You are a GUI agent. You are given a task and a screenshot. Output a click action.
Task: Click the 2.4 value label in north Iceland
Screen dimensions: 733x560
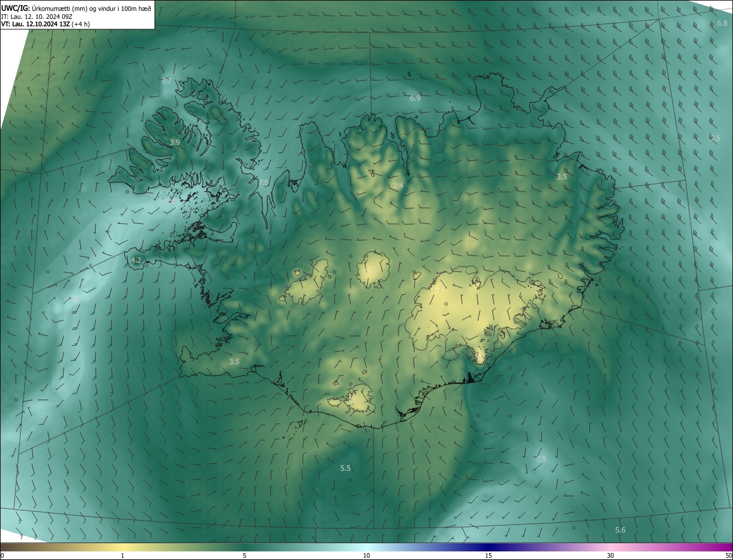point(398,186)
